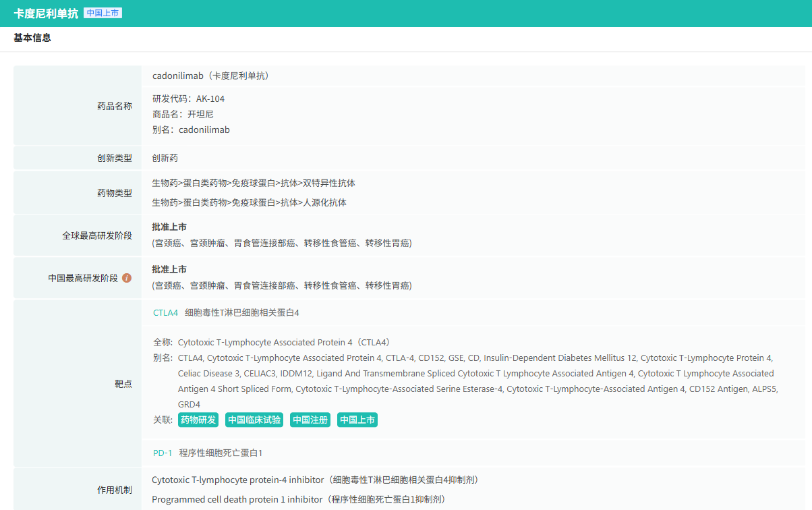Switch to the 基本信息 tab
This screenshot has width=812, height=510.
coord(32,38)
